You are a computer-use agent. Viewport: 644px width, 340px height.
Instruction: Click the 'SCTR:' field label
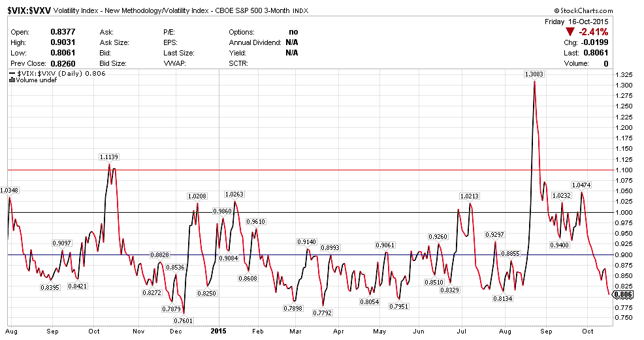(x=238, y=63)
